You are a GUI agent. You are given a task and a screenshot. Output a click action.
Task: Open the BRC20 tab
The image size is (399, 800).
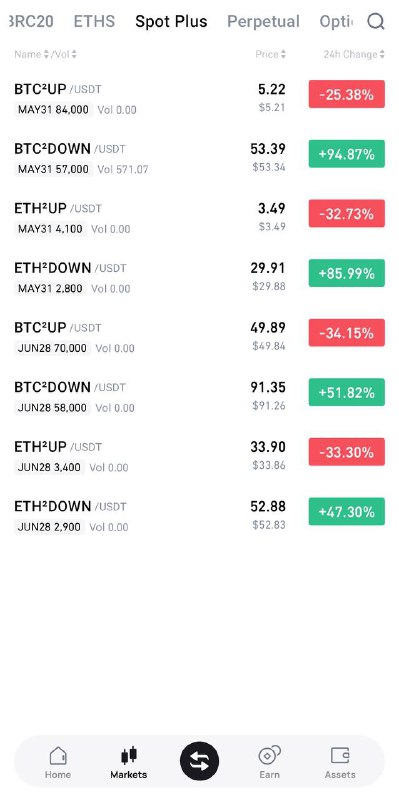pyautogui.click(x=32, y=21)
